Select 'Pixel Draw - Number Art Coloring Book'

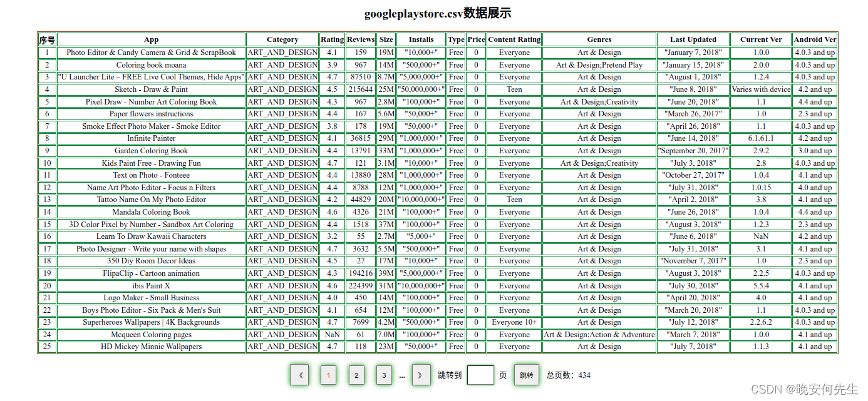tap(152, 102)
